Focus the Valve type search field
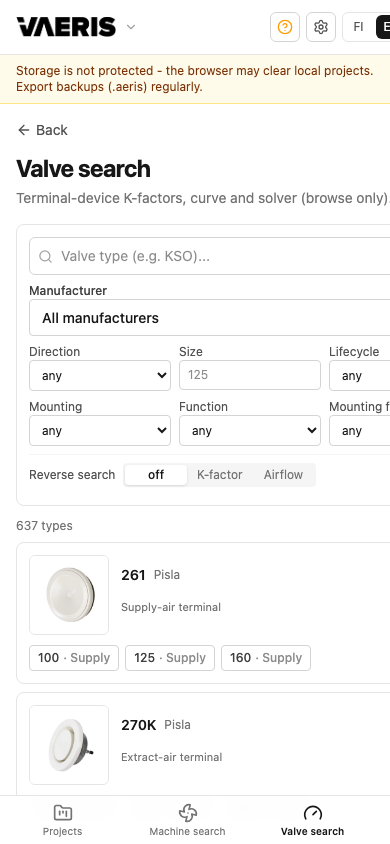 click(x=210, y=256)
